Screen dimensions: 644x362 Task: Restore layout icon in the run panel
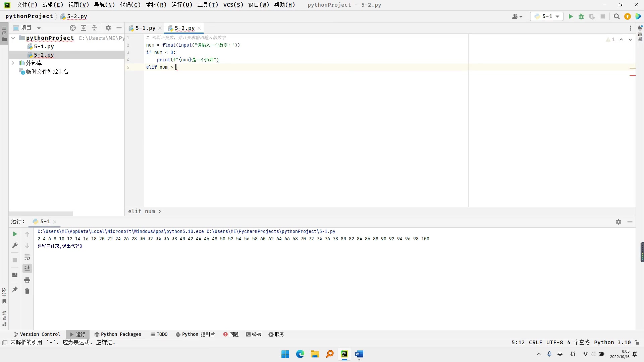click(15, 275)
